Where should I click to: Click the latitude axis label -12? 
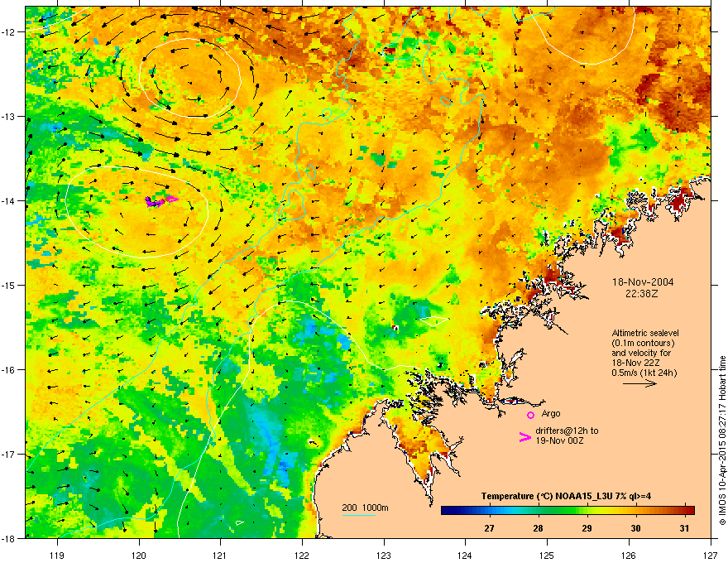pos(8,32)
